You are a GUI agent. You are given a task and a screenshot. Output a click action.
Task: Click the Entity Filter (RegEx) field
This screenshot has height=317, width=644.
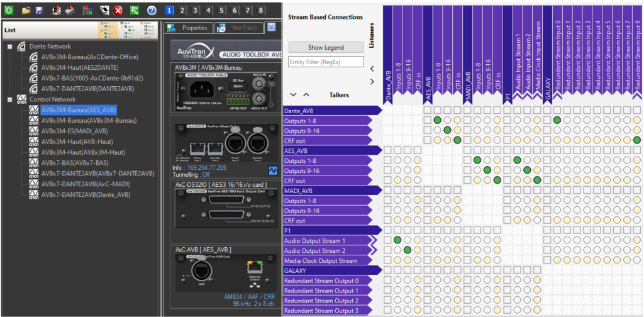pyautogui.click(x=326, y=62)
